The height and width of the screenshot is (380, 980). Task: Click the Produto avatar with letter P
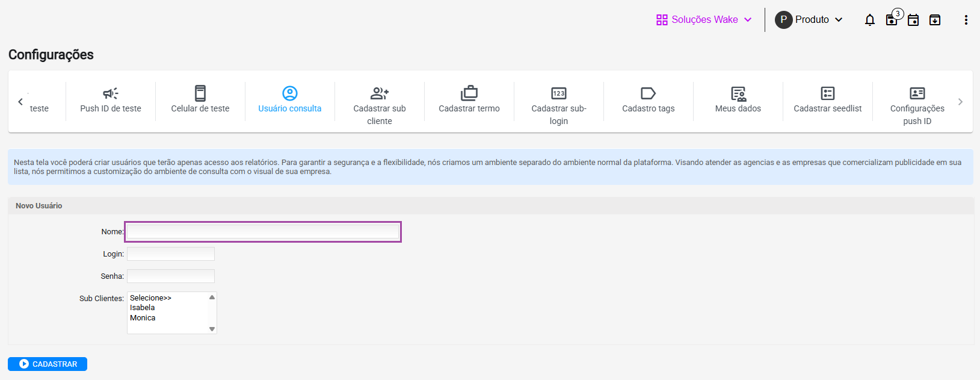[783, 20]
